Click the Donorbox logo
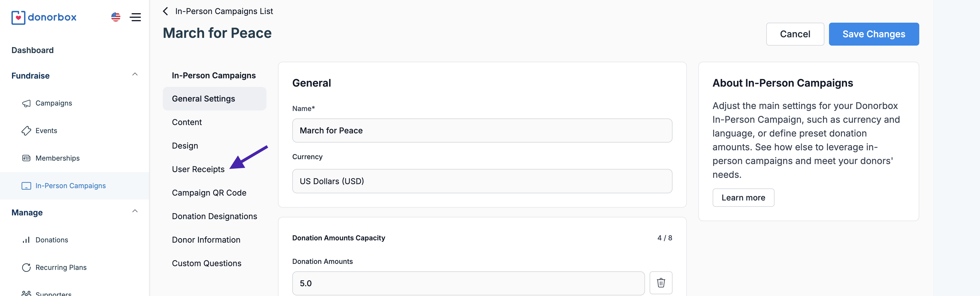Viewport: 980px width, 296px height. [x=44, y=17]
